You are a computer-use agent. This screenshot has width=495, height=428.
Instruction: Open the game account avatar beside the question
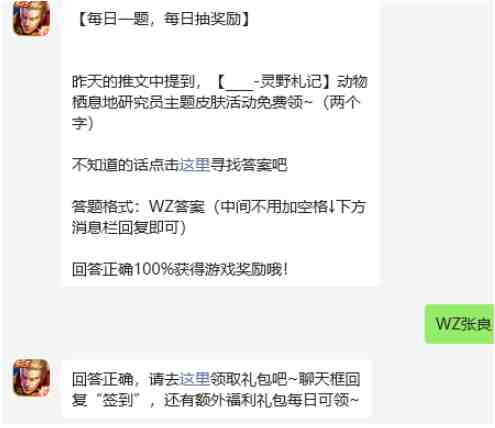coord(31,18)
